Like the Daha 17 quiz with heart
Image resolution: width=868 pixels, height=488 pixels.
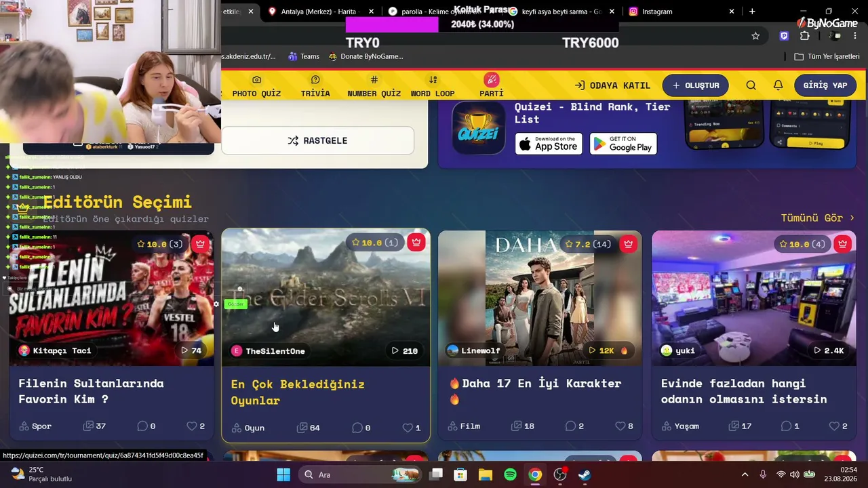tap(625, 426)
